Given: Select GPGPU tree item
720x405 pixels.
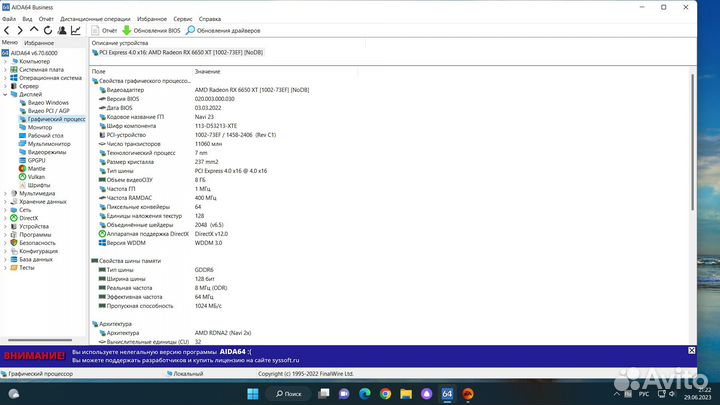Looking at the screenshot, I should click(x=32, y=160).
